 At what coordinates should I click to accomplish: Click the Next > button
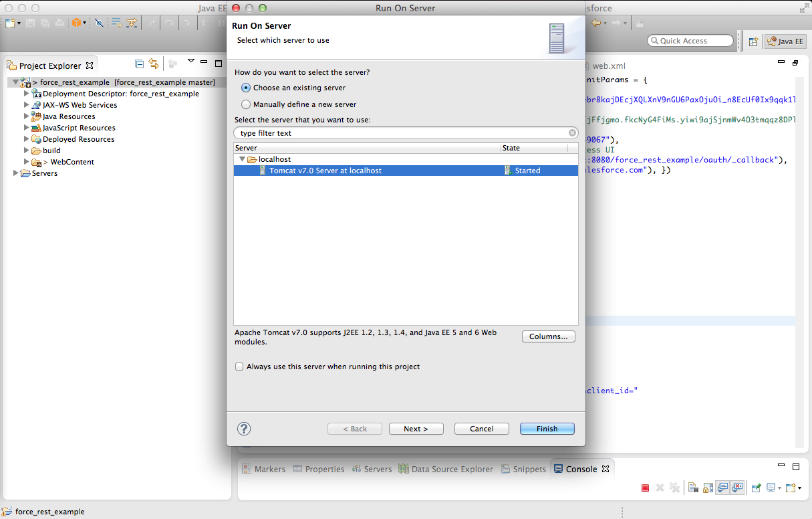[x=416, y=429]
